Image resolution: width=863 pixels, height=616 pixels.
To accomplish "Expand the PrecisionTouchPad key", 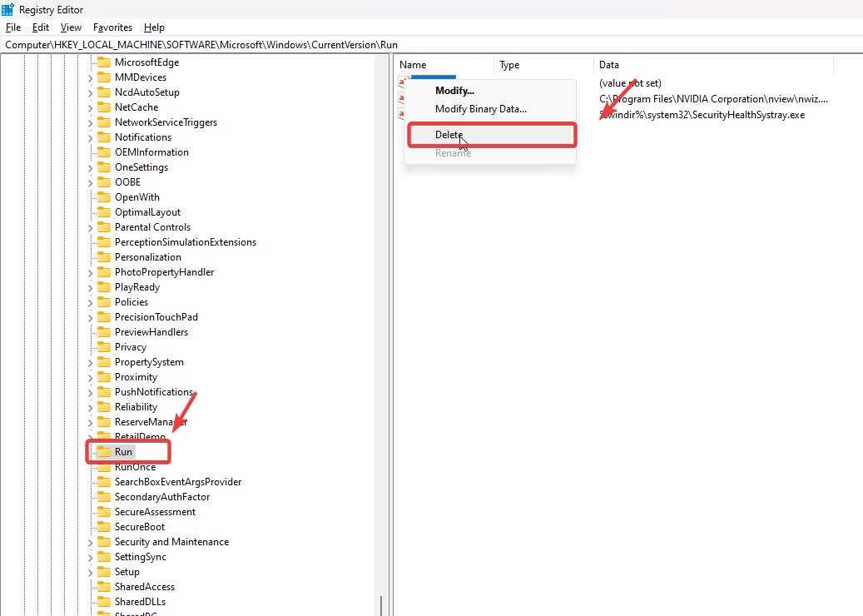I will click(x=90, y=318).
